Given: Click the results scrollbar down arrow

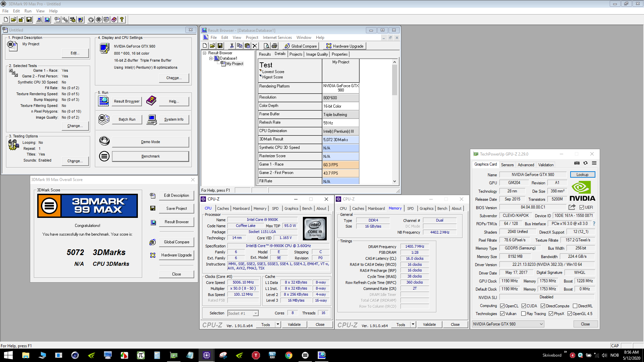Looking at the screenshot, I should click(x=394, y=181).
